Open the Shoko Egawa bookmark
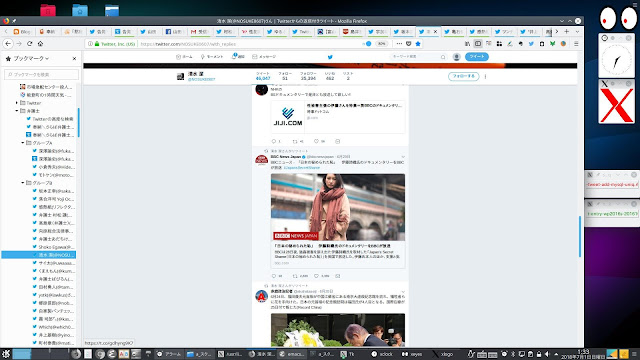Image resolution: width=640 pixels, height=360 pixels. pos(53,247)
